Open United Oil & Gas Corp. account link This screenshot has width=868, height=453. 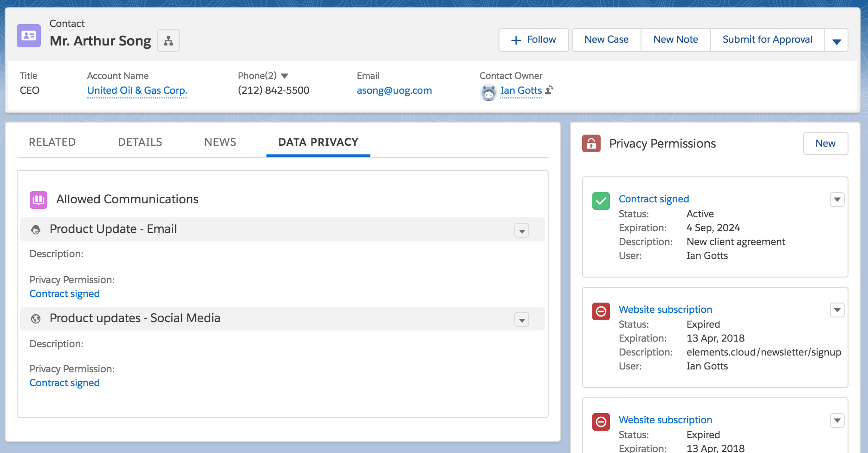[137, 91]
